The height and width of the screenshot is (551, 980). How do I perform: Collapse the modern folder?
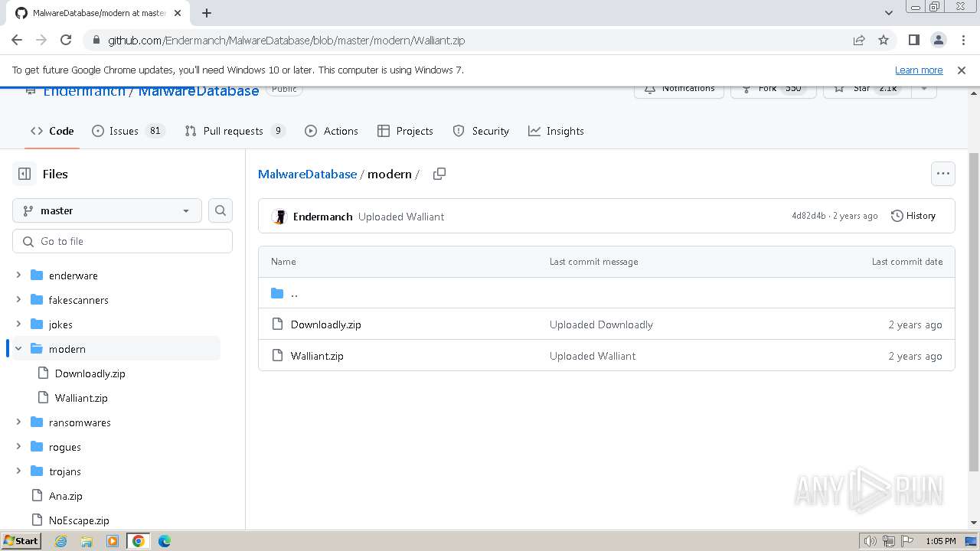click(x=18, y=349)
